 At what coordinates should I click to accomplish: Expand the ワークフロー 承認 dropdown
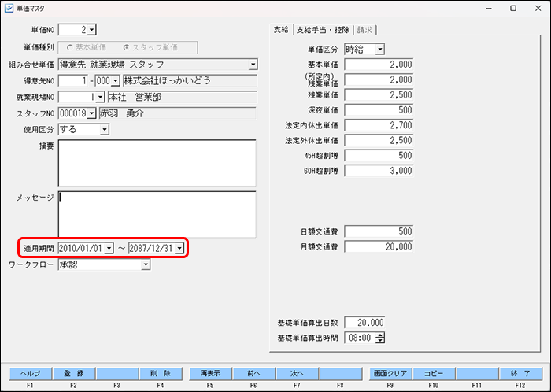(x=146, y=264)
